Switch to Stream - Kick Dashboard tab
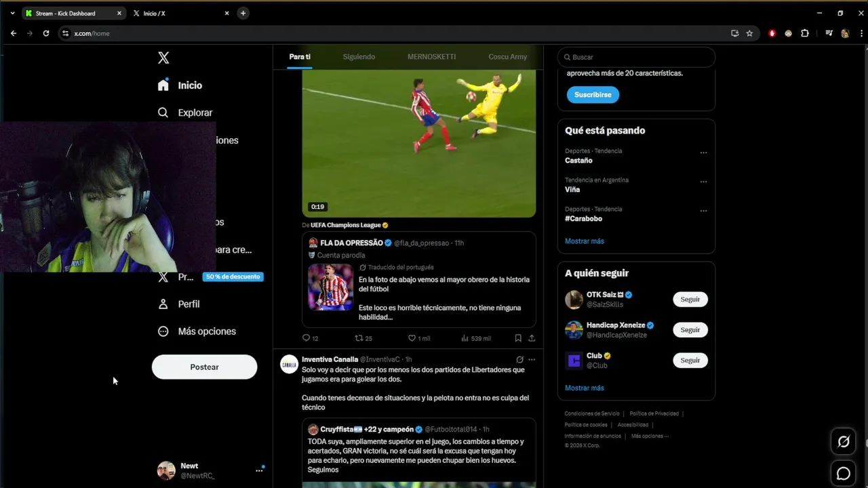868x488 pixels. tap(73, 14)
